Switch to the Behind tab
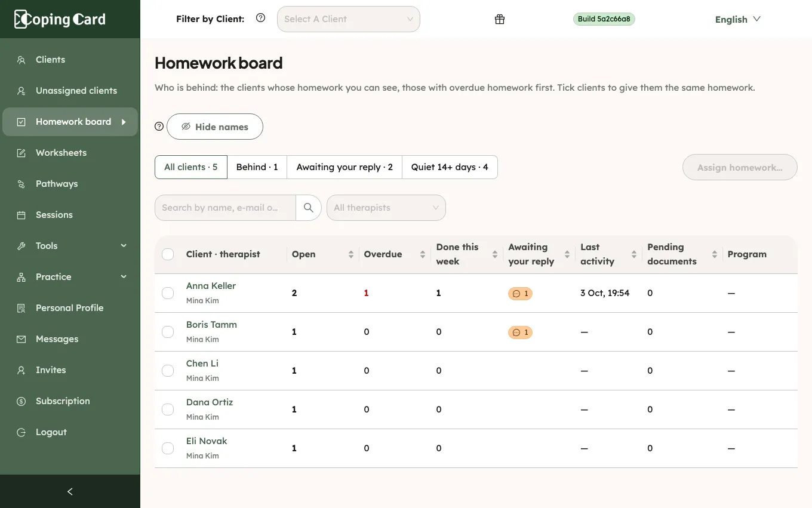 (x=257, y=167)
